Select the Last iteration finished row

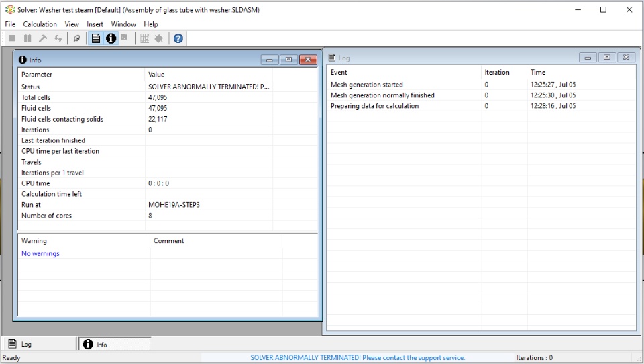[168, 140]
